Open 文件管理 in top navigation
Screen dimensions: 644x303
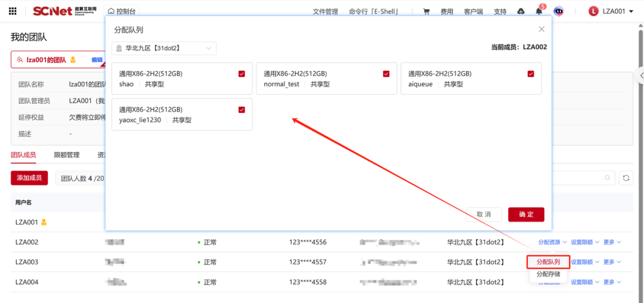point(326,11)
